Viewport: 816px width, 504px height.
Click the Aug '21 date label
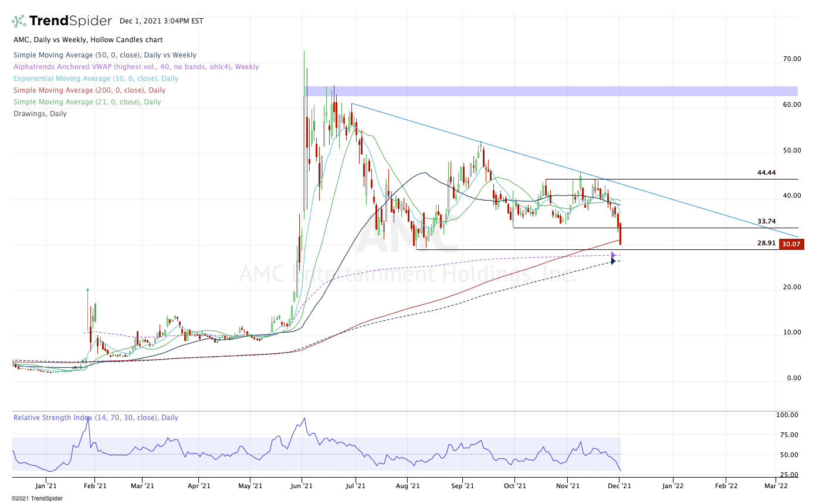point(408,486)
